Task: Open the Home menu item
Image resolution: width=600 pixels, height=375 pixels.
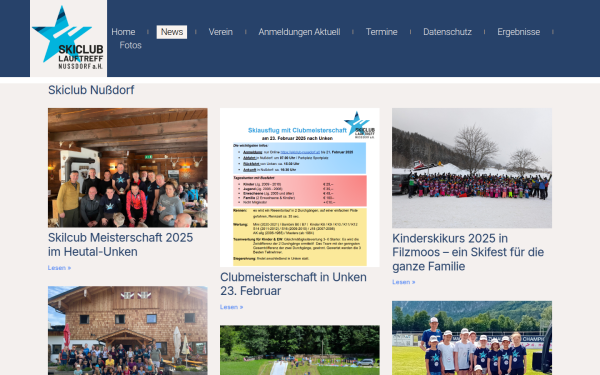Action: click(123, 32)
